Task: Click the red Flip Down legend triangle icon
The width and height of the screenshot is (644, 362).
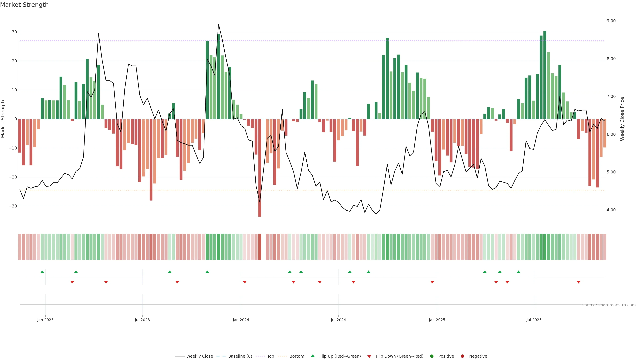Action: click(x=369, y=356)
